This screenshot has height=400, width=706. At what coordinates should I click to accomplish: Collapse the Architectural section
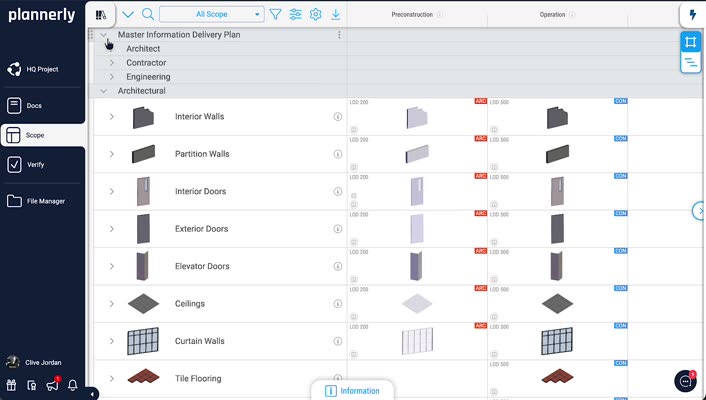click(x=103, y=91)
